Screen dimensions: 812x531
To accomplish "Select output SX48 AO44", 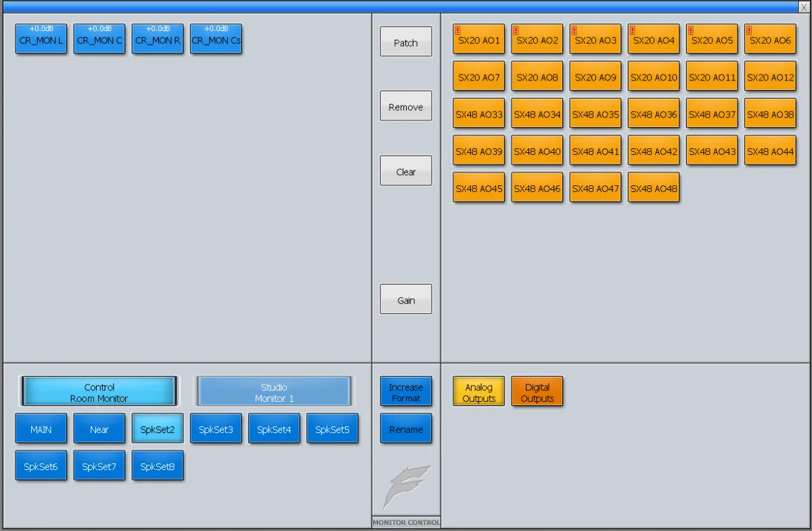I will coord(770,151).
